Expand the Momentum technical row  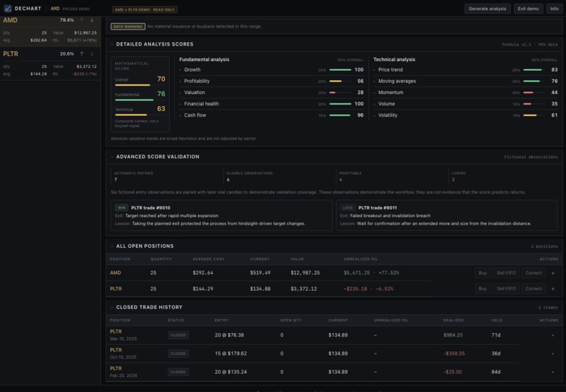coord(466,93)
